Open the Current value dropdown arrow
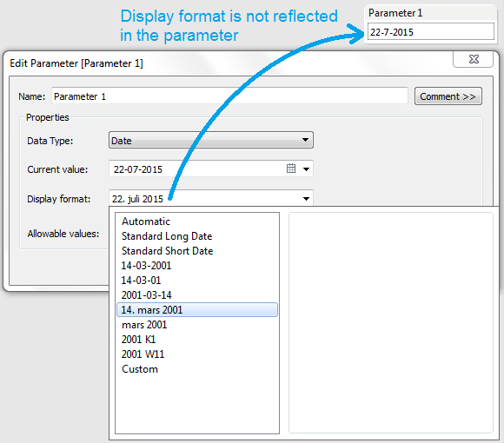This screenshot has height=443, width=504. coord(306,169)
